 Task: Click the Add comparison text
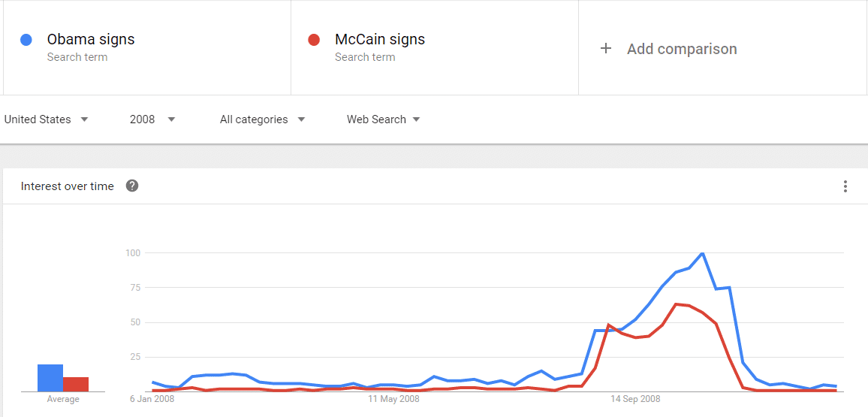[x=682, y=49]
